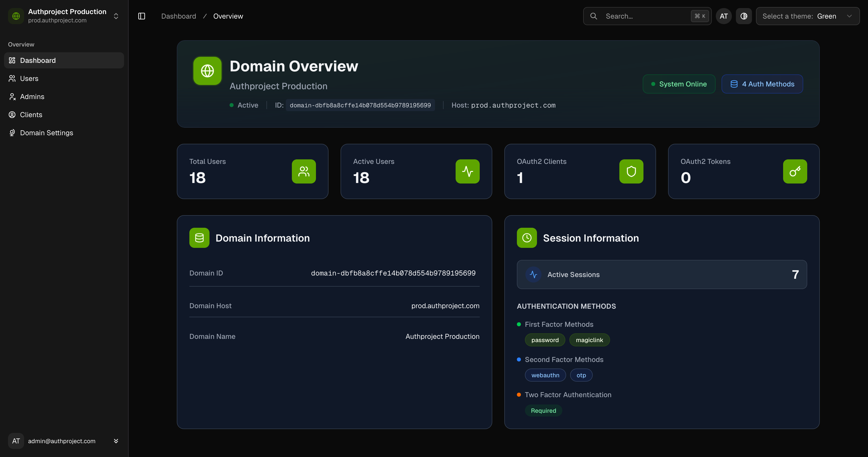Screen dimensions: 868x457
Task: Open Dashboard in the sidebar
Action: (x=64, y=60)
